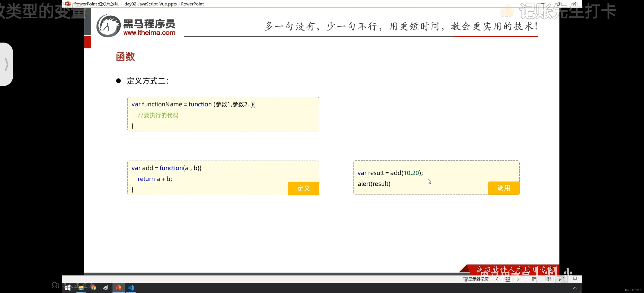
Task: Show hidden system tray icons chevron
Action: 575,288
